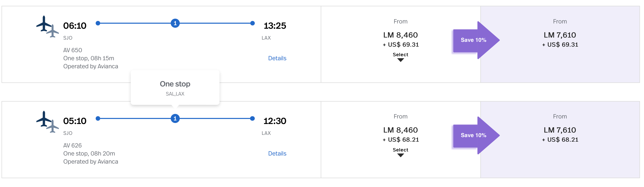This screenshot has height=187, width=644.
Task: Click the arrival dot on the 13:25 route line
Action: point(252,23)
